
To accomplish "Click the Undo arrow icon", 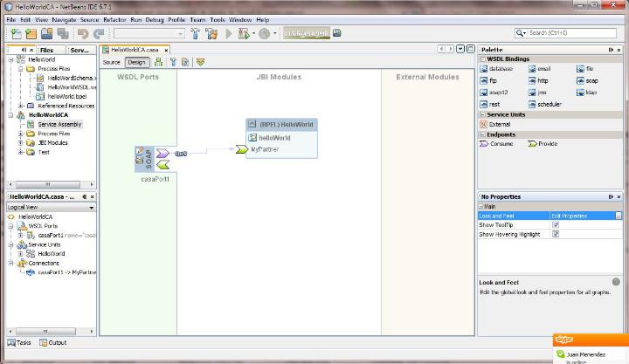I will point(83,34).
